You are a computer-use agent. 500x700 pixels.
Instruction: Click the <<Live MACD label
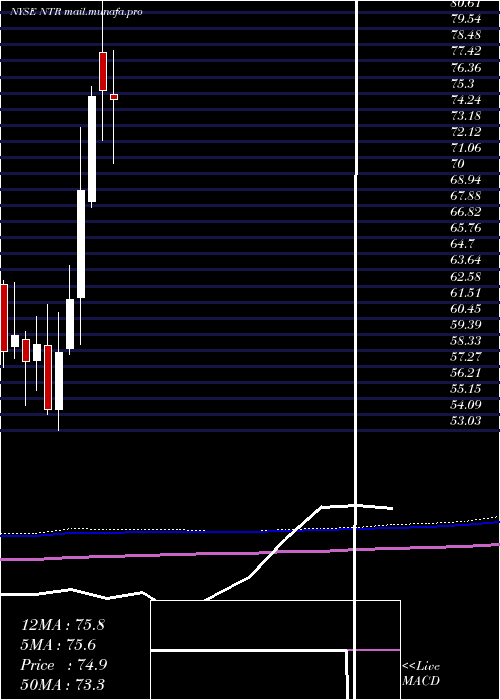tap(421, 673)
